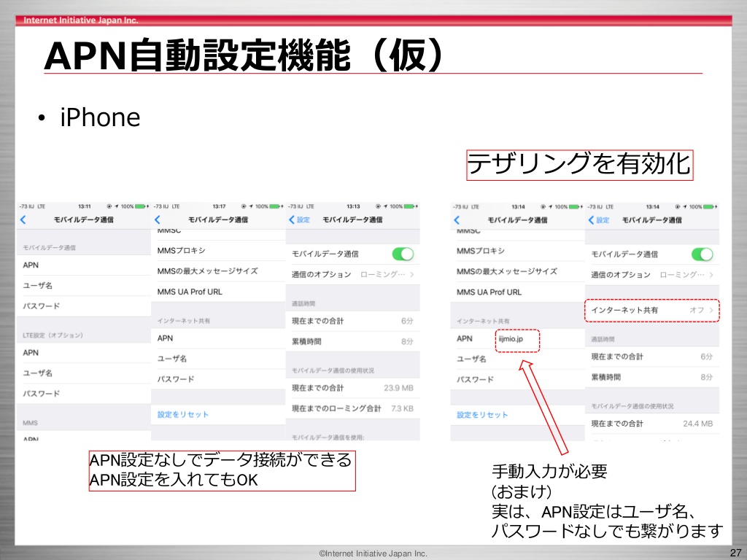Select the APN field under LTE設定 (オプション)
The width and height of the screenshot is (747, 560).
[84, 353]
